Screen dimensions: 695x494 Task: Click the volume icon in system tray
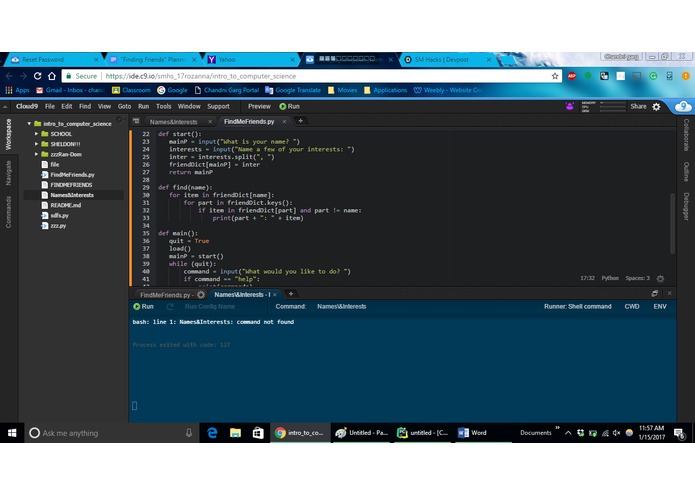coord(617,433)
